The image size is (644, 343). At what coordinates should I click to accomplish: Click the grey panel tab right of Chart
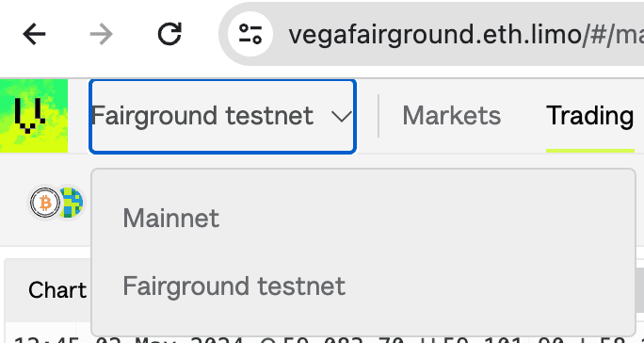coord(639,290)
